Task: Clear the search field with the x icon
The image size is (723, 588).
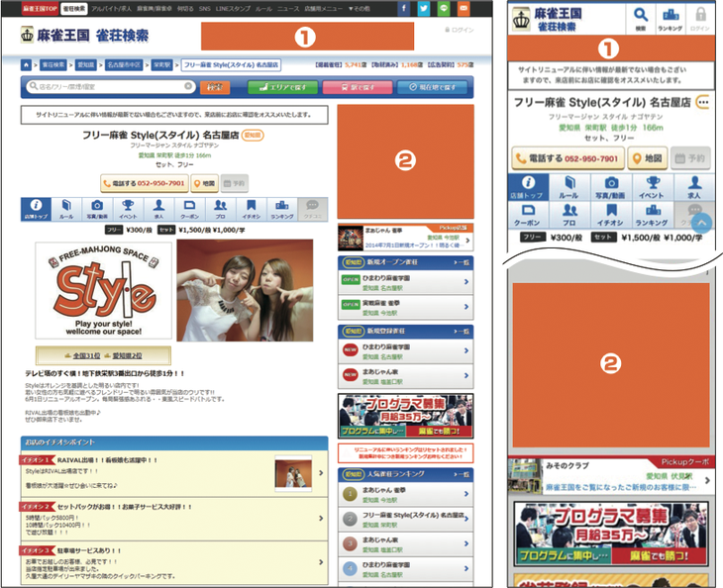Action: [188, 86]
